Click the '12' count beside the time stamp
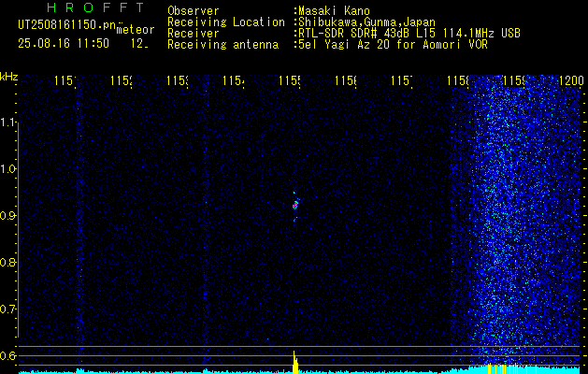 [x=139, y=44]
